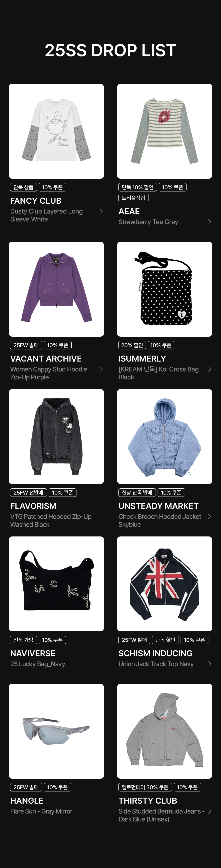Click chevron beside Women Cappy Stud Hoodie
This screenshot has width=221, height=868.
pos(101,369)
